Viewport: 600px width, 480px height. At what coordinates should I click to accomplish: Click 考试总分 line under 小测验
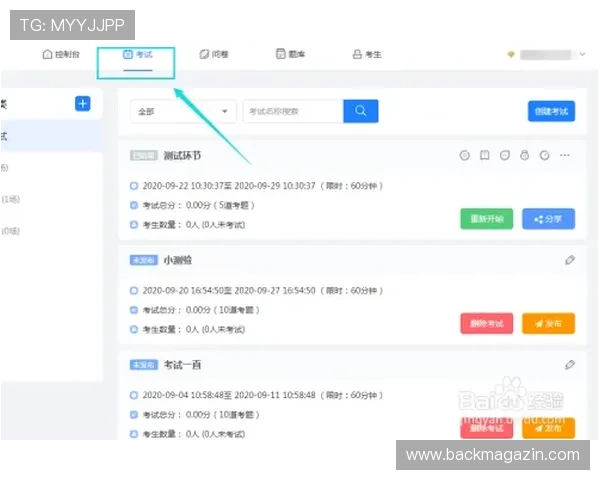coord(201,310)
